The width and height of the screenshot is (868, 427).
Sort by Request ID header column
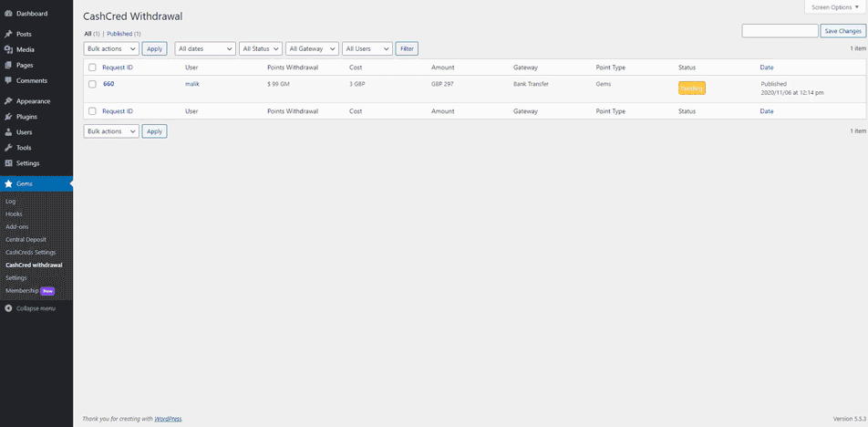point(118,68)
